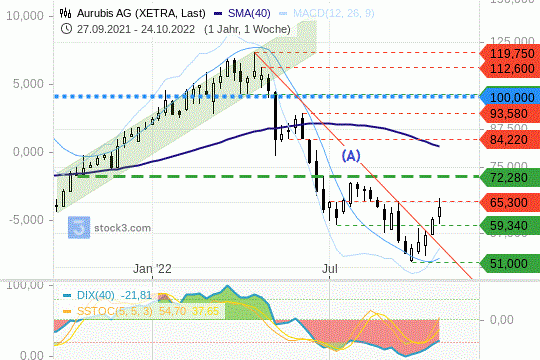
Task: Click the DIX(40) indicator legend label
Action: pyautogui.click(x=95, y=296)
